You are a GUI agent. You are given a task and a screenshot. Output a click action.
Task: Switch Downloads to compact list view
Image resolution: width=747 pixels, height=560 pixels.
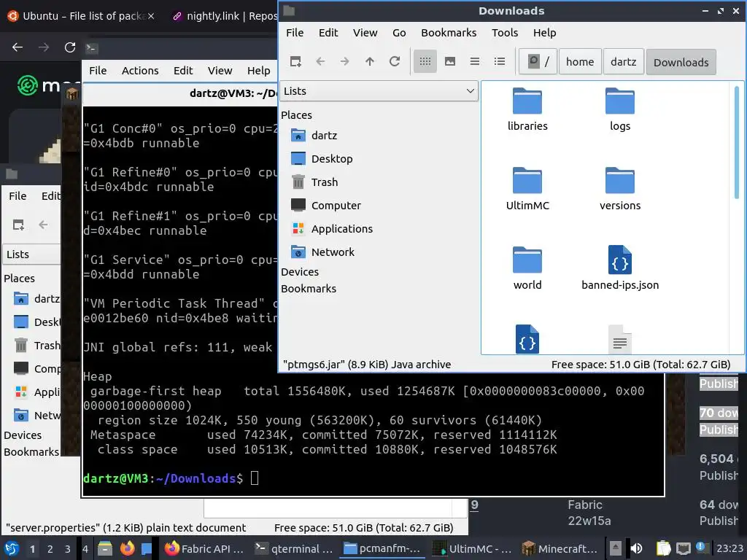pyautogui.click(x=474, y=61)
